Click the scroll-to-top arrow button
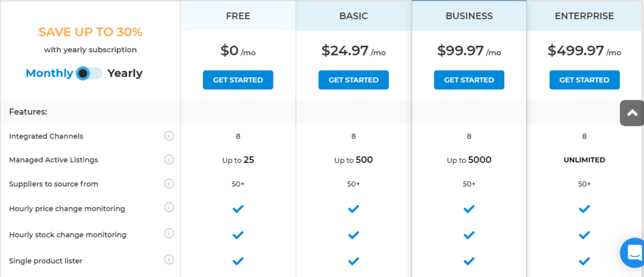 tap(632, 113)
